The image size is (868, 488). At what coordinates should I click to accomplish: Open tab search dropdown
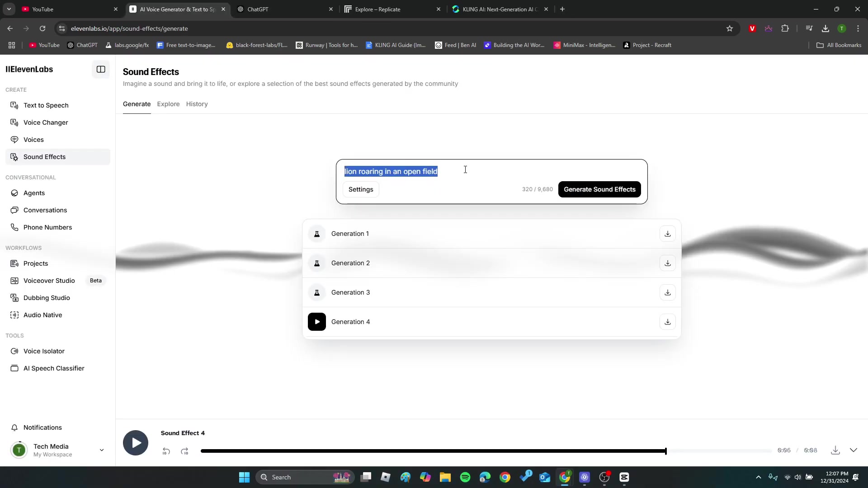(9, 9)
